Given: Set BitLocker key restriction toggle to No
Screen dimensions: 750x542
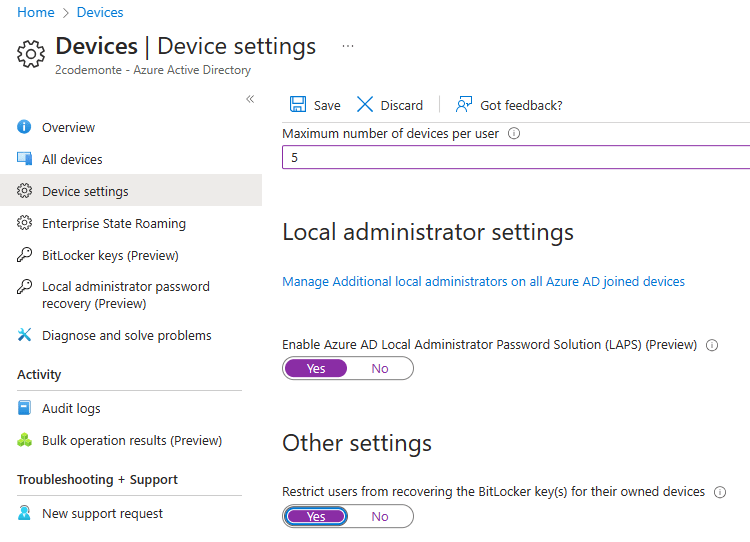Looking at the screenshot, I should point(380,516).
